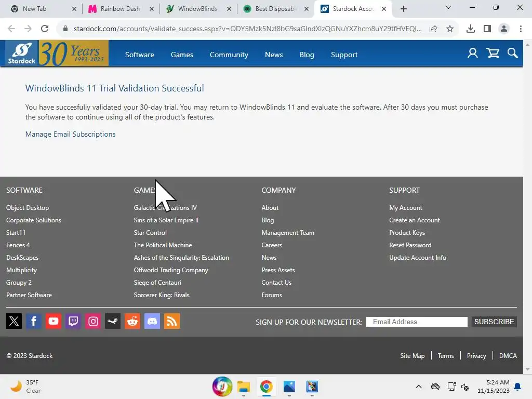The image size is (532, 399).
Task: Open Stardock Discord icon
Action: click(152, 321)
